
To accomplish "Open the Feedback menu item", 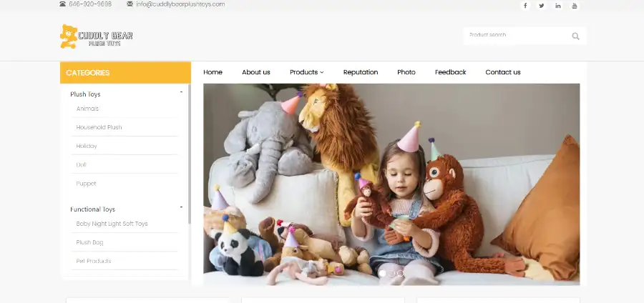I will (x=451, y=72).
